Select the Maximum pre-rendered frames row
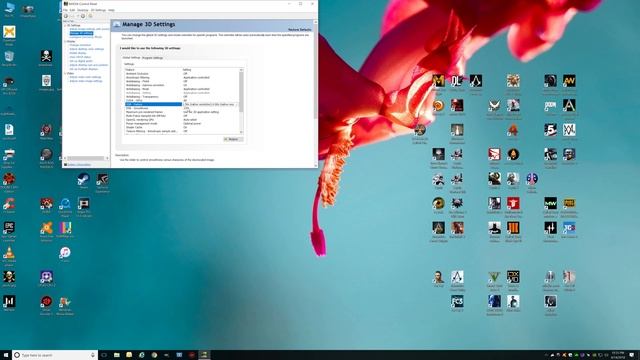The image size is (640, 360). click(x=182, y=112)
